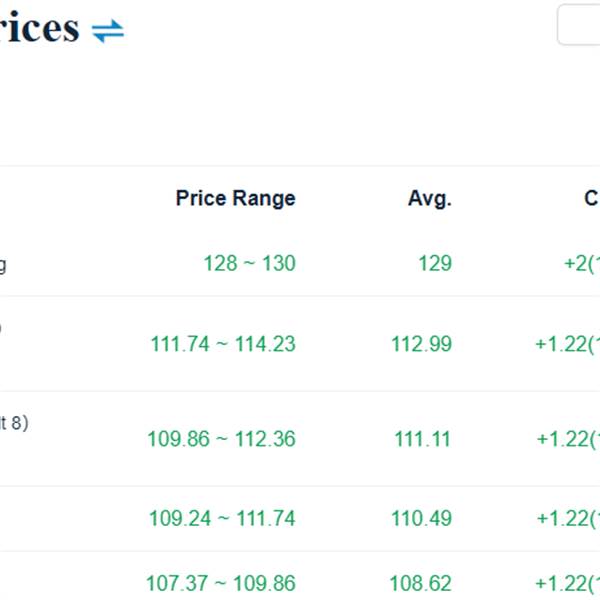
Task: Click the partially visible header right of Avg.
Action: [x=591, y=198]
